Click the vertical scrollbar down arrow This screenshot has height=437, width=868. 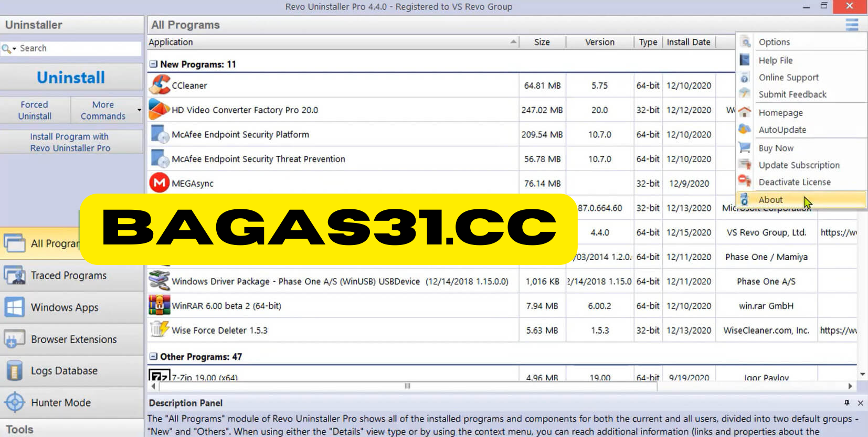(862, 374)
